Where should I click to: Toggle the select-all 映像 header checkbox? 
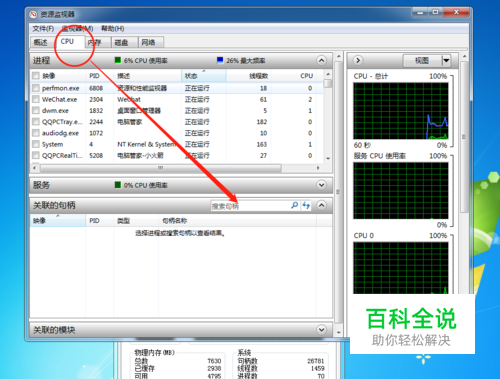pyautogui.click(x=36, y=76)
